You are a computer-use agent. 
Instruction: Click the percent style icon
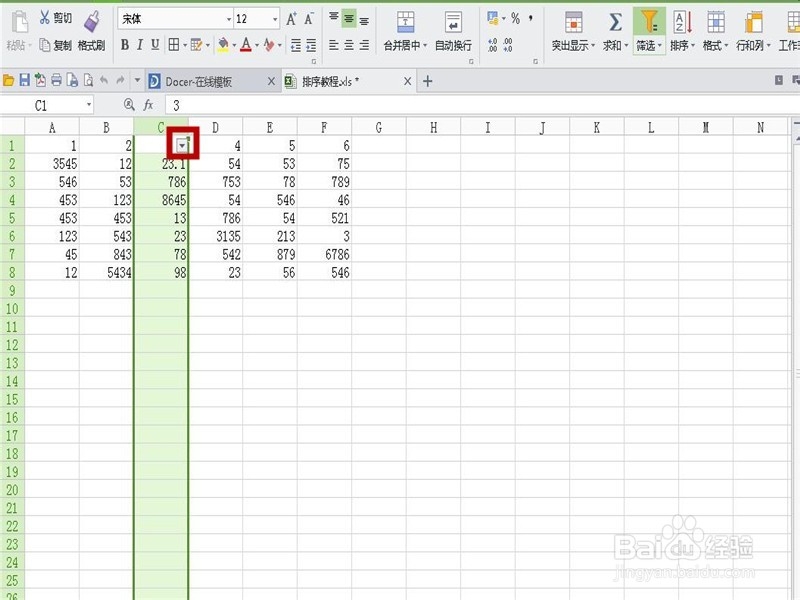point(515,19)
